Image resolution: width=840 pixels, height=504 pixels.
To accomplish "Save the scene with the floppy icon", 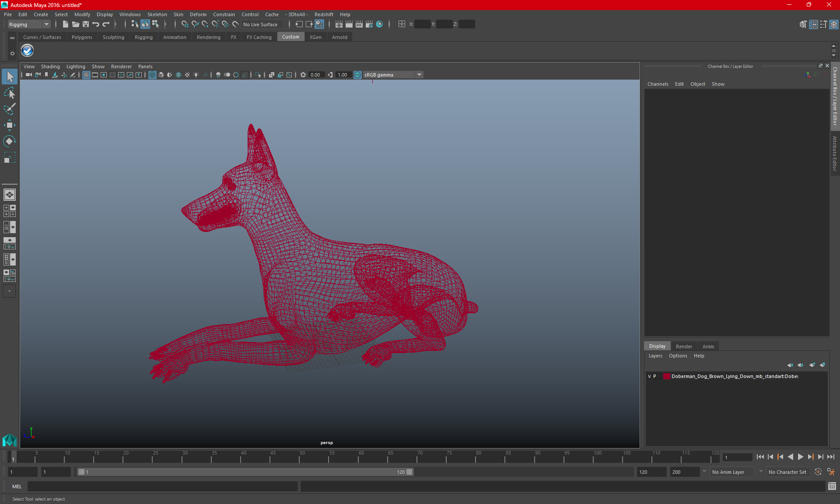I will (x=86, y=24).
